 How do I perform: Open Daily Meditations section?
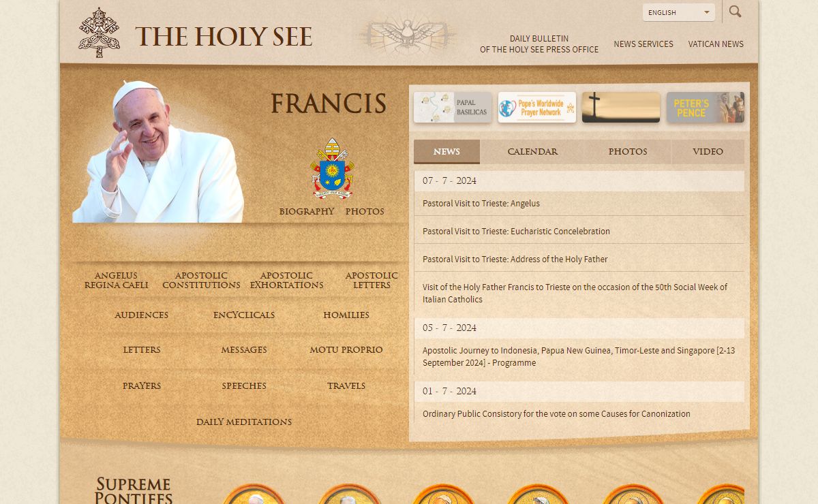click(x=244, y=422)
